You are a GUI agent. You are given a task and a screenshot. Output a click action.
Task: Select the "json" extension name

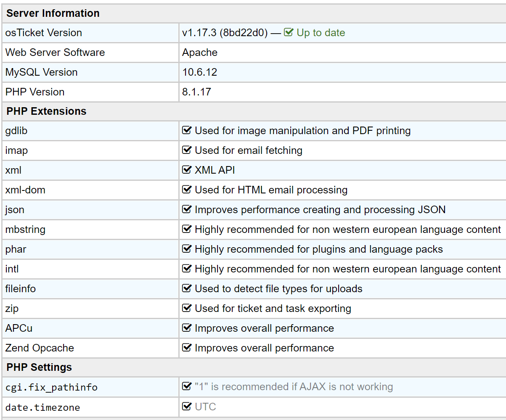pos(15,210)
